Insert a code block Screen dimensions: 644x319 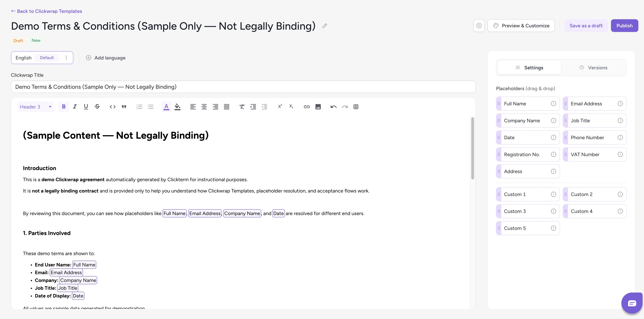[113, 107]
